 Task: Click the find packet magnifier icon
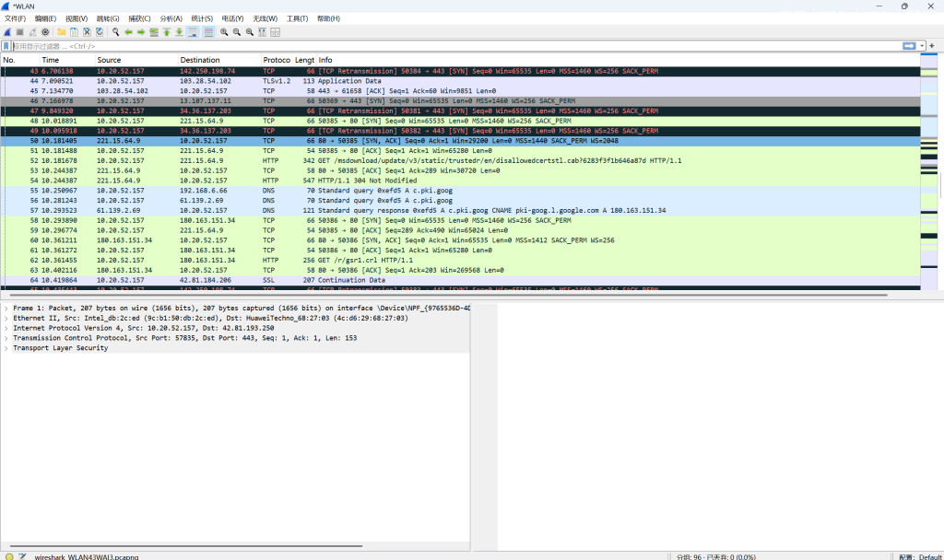(x=116, y=32)
